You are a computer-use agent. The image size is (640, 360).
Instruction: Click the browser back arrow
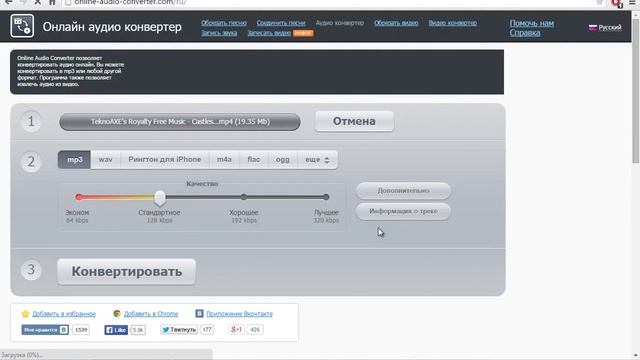click(x=8, y=2)
